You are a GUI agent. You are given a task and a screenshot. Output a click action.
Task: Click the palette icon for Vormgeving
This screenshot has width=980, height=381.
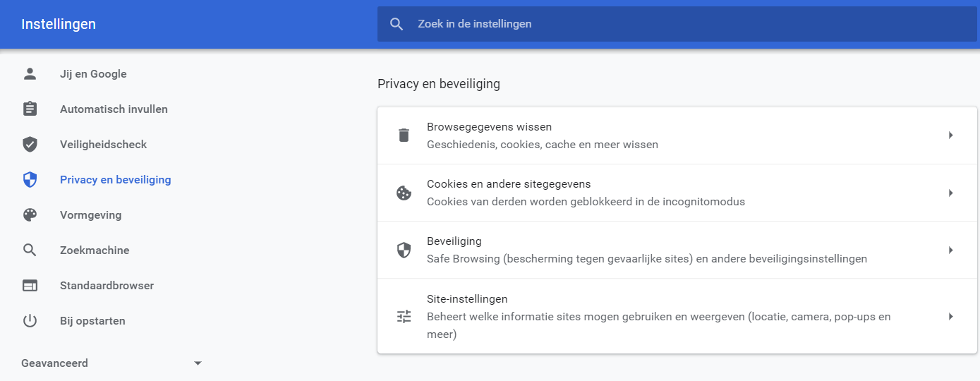click(30, 215)
